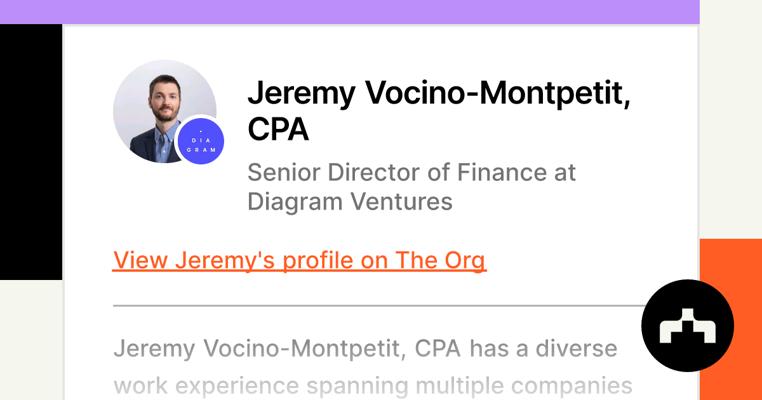The image size is (762, 400).
Task: Open the View Jeremy's profile link
Action: [x=299, y=260]
